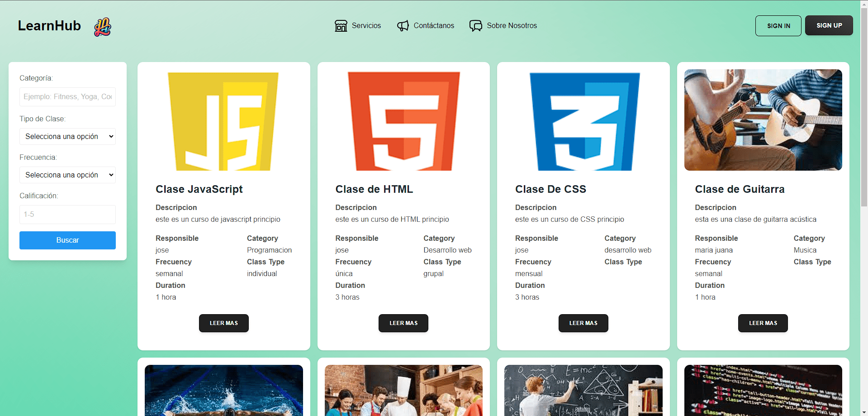Click LEER MAS on Clase De CSS
868x416 pixels.
[x=583, y=323]
